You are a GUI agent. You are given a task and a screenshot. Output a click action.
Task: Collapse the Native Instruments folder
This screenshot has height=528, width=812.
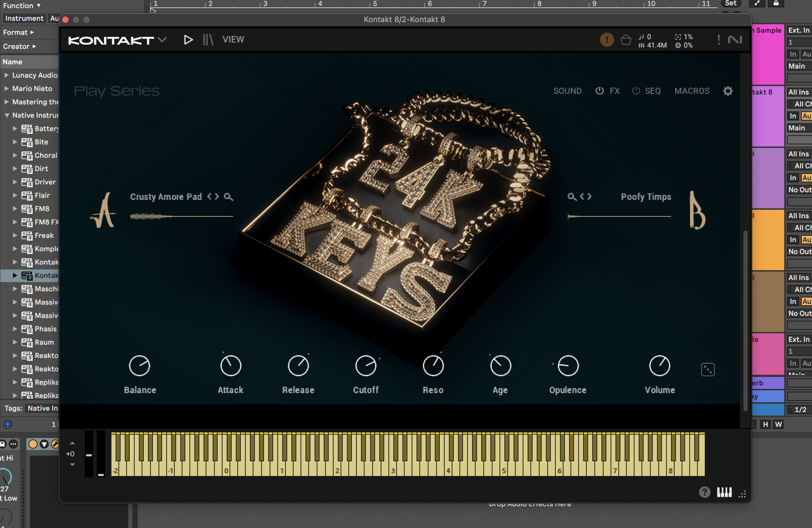(x=7, y=115)
